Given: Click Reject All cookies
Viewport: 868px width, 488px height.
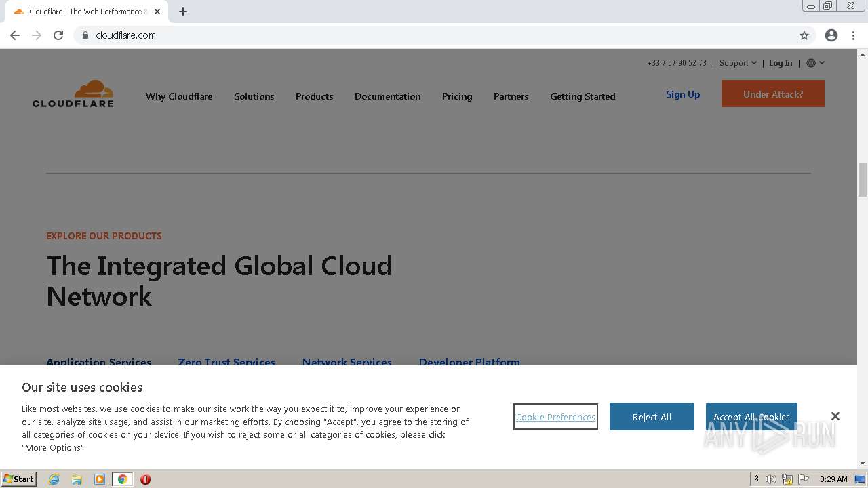Looking at the screenshot, I should (x=652, y=417).
